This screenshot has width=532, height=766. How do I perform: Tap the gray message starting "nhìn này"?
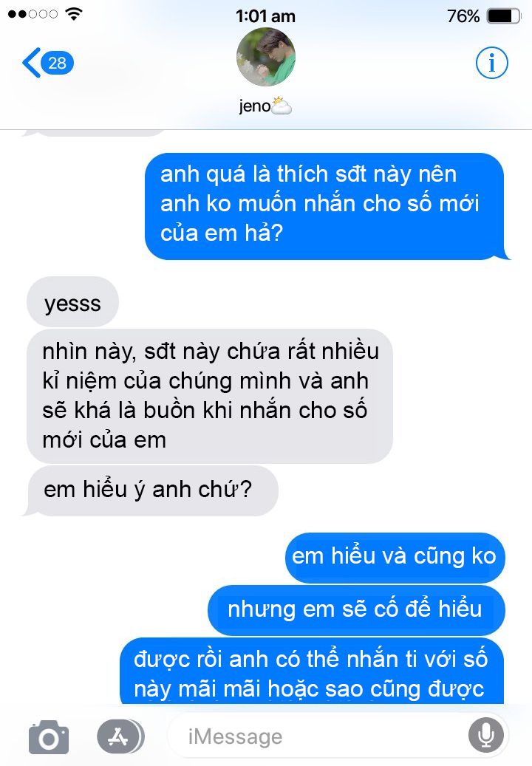click(x=210, y=396)
